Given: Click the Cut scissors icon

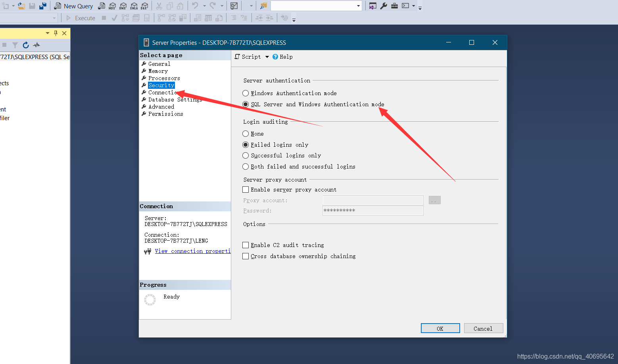Looking at the screenshot, I should 159,6.
